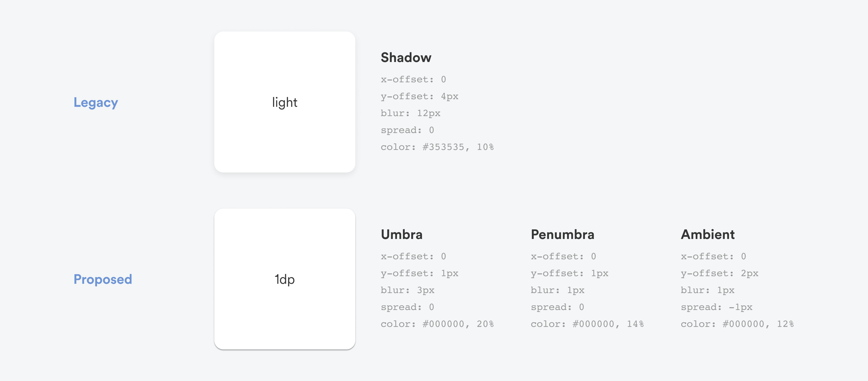Click Penumbra color #000000, 14% text
This screenshot has height=381, width=868.
[587, 324]
